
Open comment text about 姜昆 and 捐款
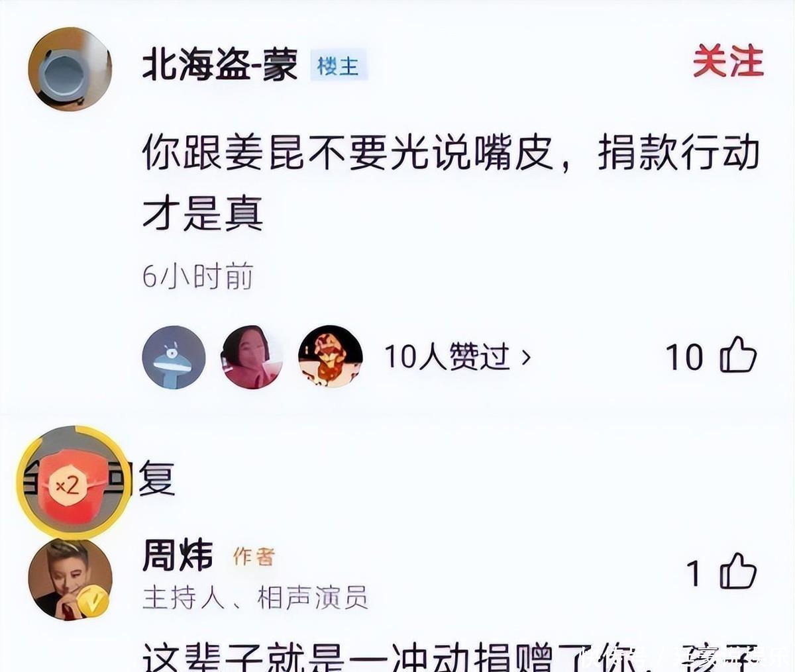450,183
